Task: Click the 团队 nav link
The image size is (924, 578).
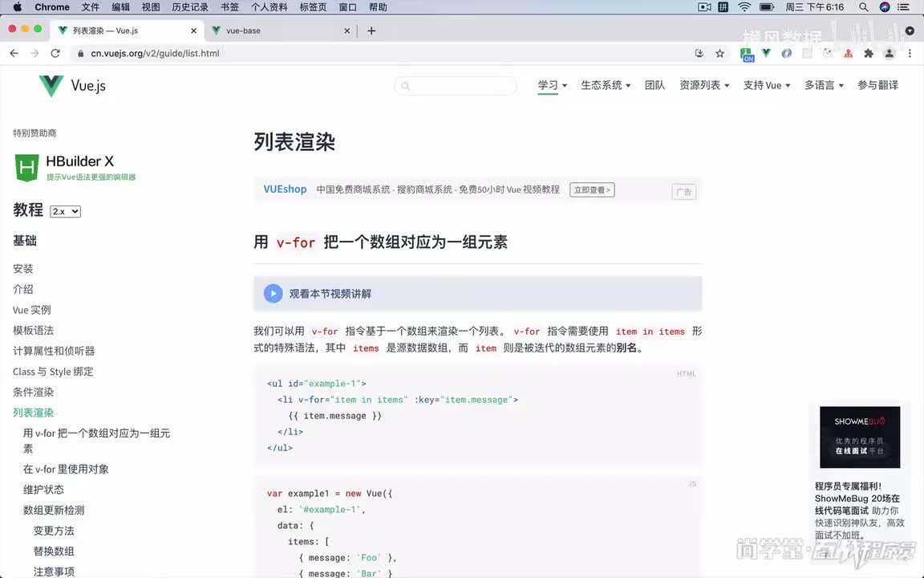Action: 654,85
